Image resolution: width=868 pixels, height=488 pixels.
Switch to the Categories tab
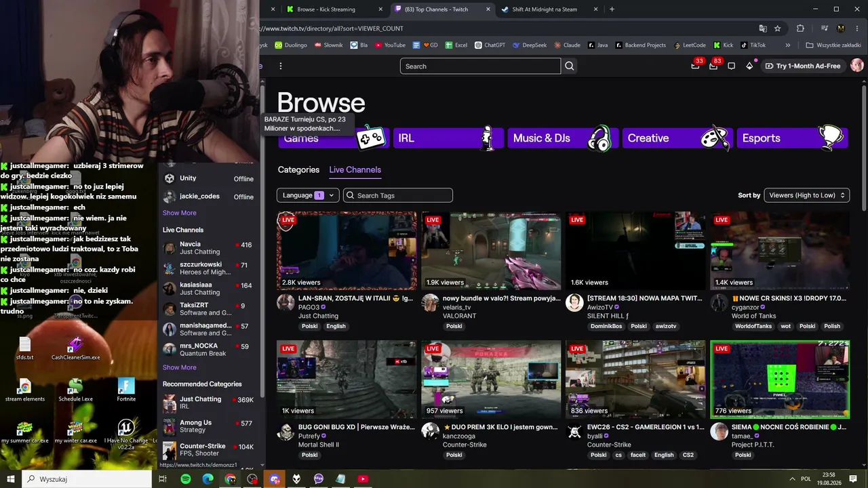[298, 169]
